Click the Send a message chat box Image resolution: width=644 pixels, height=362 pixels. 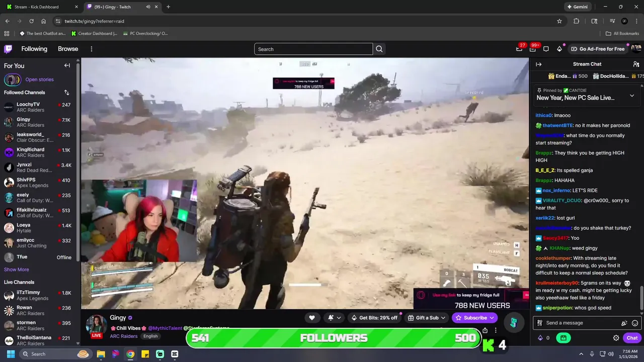coord(586,323)
